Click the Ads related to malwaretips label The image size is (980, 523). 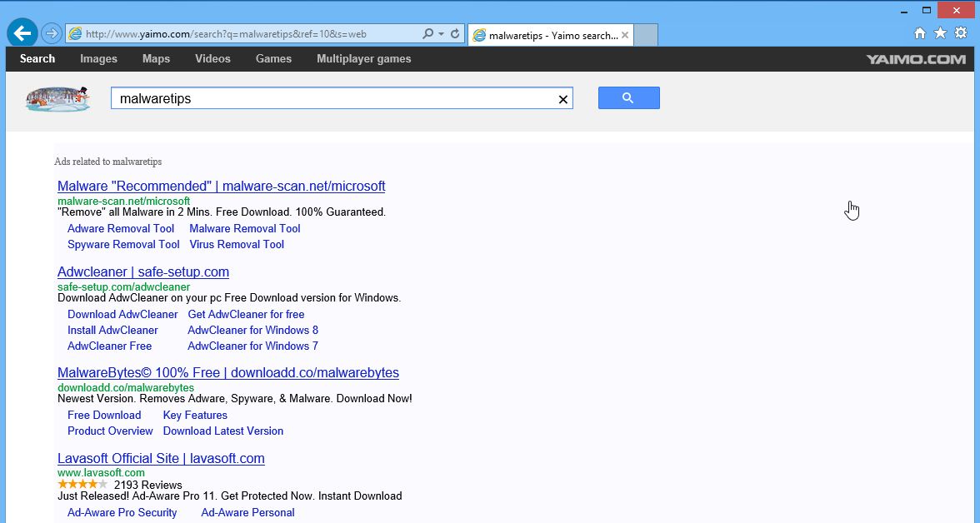click(108, 162)
